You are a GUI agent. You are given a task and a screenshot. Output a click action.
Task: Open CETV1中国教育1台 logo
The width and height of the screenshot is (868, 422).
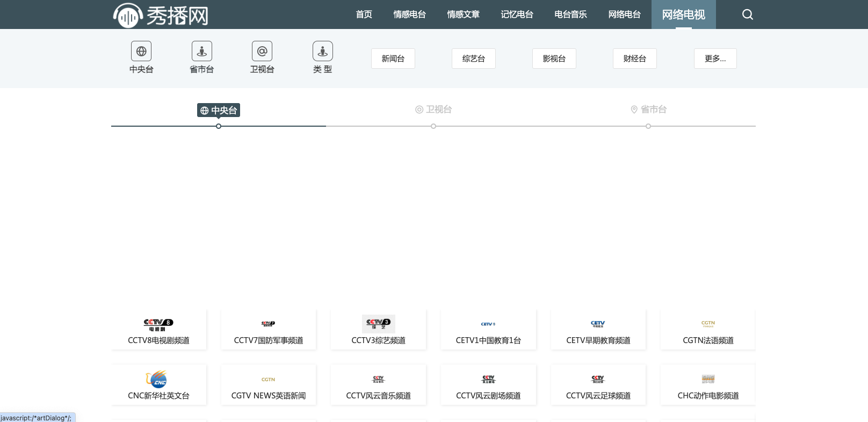[x=488, y=324]
